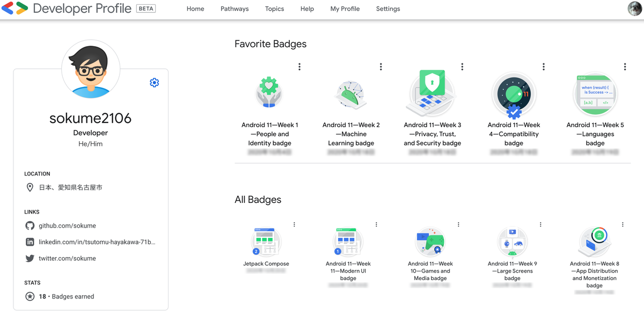Open the Week 8 App Distribution badge icon
This screenshot has width=644, height=315.
pos(594,241)
